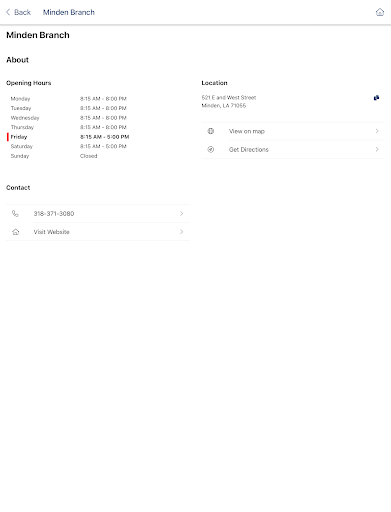
Task: Click the house icon beside Visit Website
Action: tap(16, 232)
